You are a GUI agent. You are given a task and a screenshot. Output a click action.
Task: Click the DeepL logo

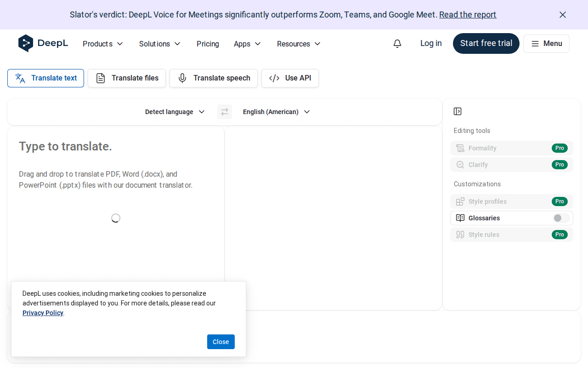click(43, 43)
